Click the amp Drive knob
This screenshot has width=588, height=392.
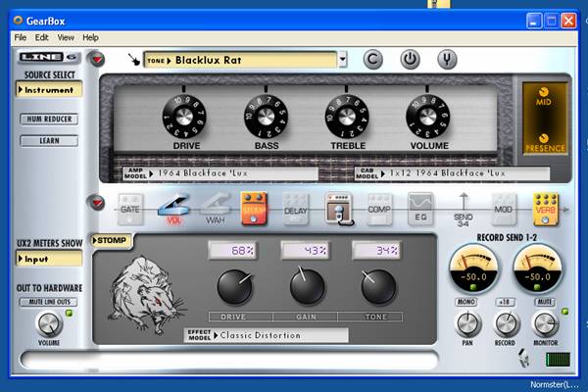184,117
